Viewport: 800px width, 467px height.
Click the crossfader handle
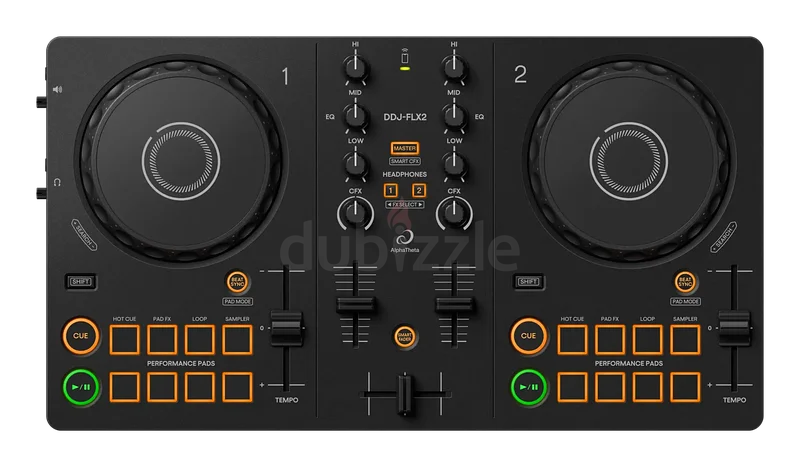pos(405,394)
